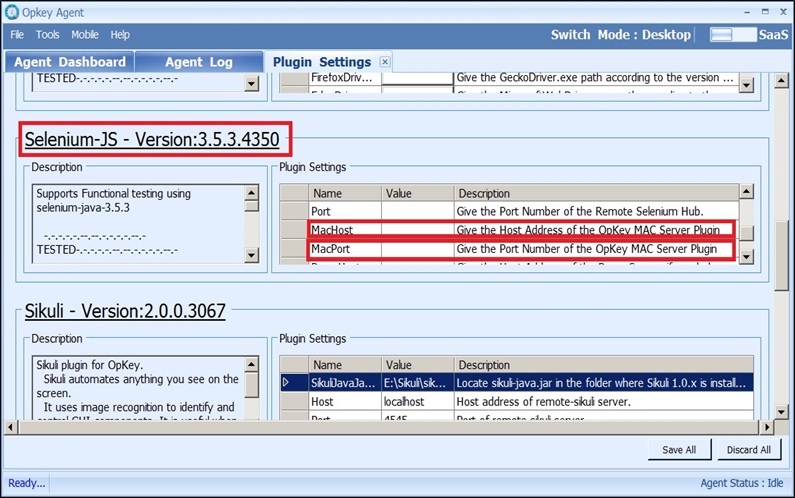
Task: Click scroll down arrow of top description box
Action: pos(251,83)
